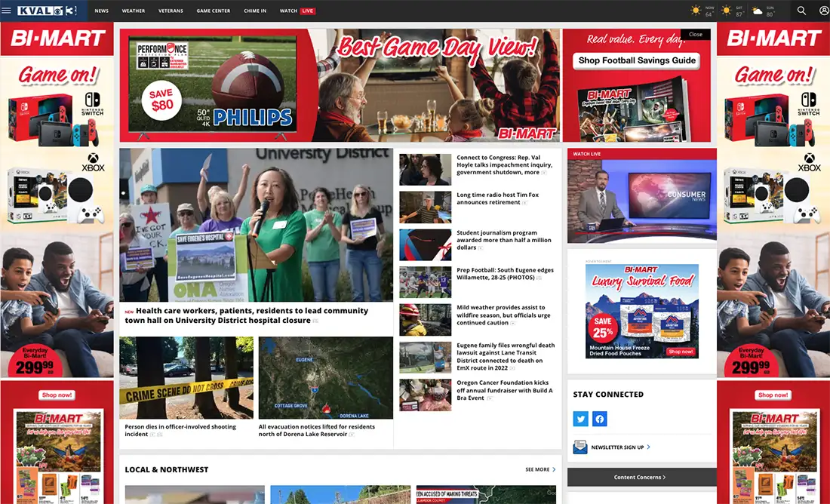Click Shop Football Savings Guide button
830x504 pixels.
637,60
